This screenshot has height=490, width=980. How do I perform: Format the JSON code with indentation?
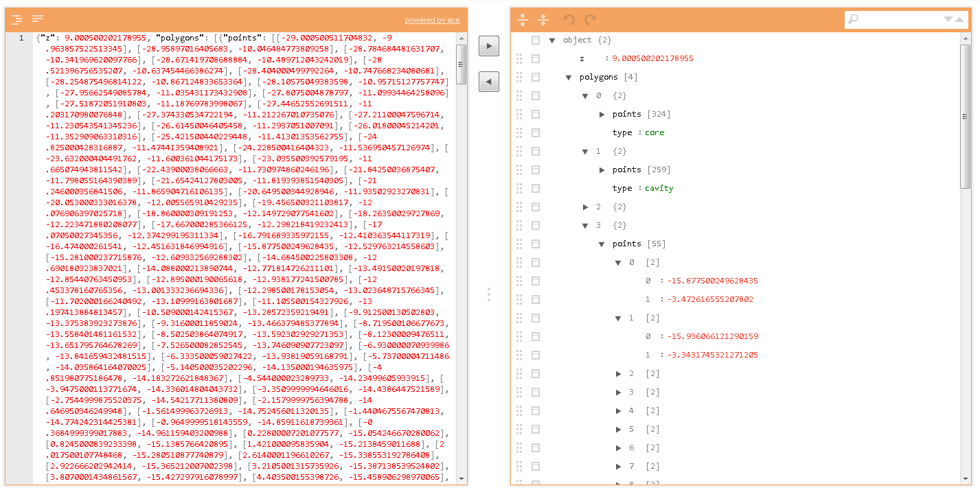click(x=17, y=19)
